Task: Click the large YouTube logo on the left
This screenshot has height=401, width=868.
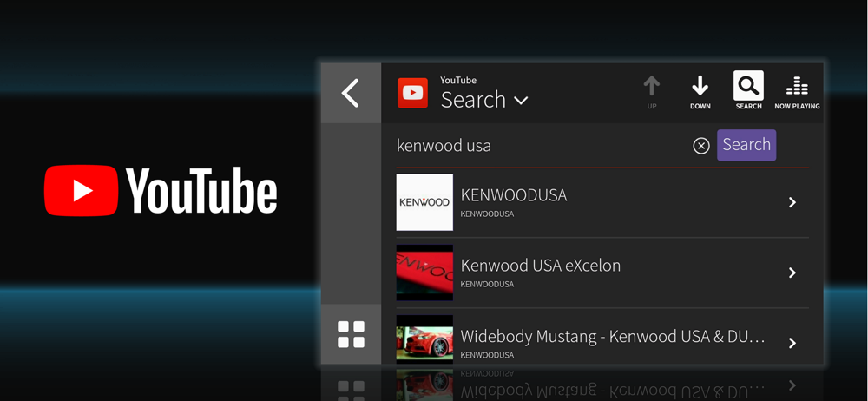Action: coord(161,191)
